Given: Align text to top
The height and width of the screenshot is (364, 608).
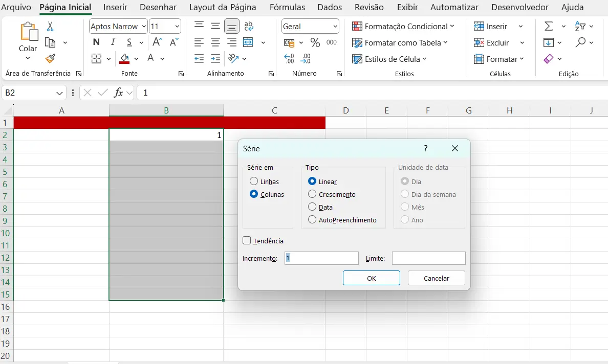Looking at the screenshot, I should tap(199, 26).
